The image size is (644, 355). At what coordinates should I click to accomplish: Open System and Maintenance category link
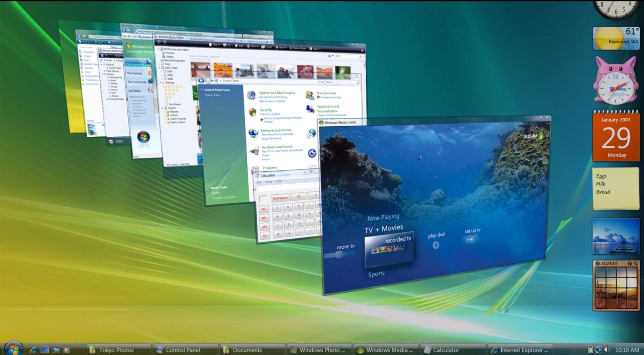click(x=277, y=93)
